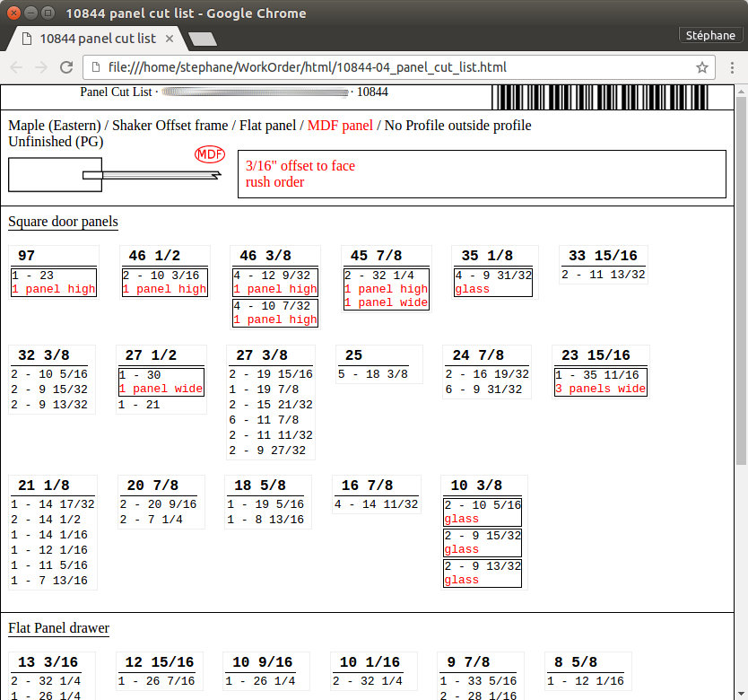Click the rush order note box

pyautogui.click(x=482, y=174)
